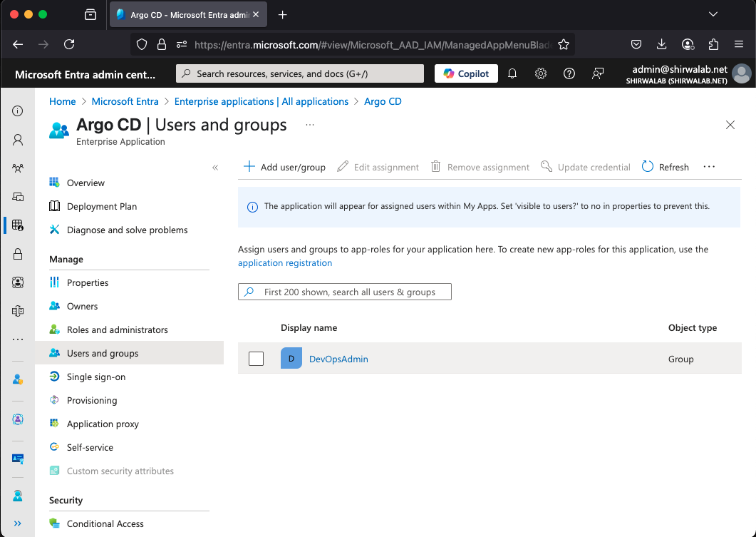Reload the page in browser
Screen dimensions: 756x537
point(69,44)
